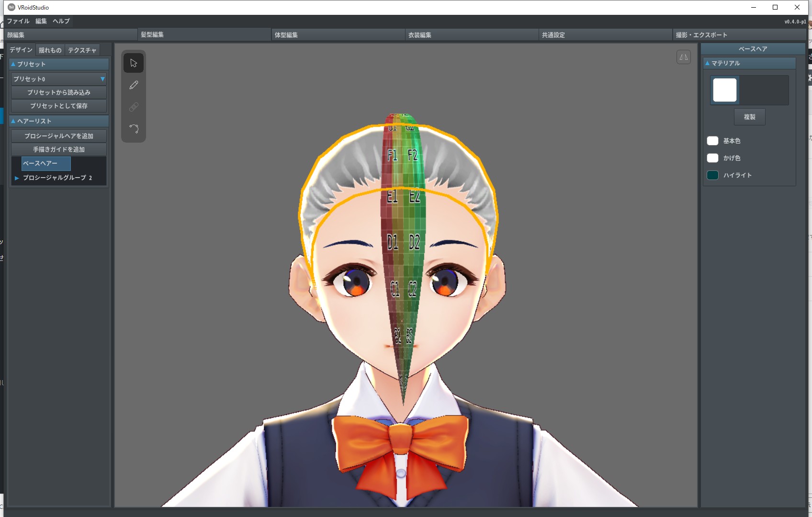Select the arrow selection tool
This screenshot has height=517, width=812.
click(134, 63)
